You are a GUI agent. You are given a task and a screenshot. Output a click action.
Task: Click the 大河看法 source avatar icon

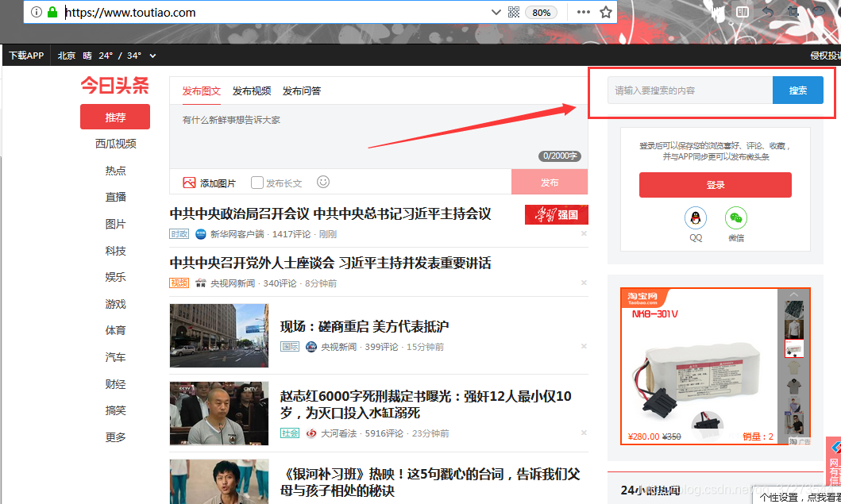point(311,433)
